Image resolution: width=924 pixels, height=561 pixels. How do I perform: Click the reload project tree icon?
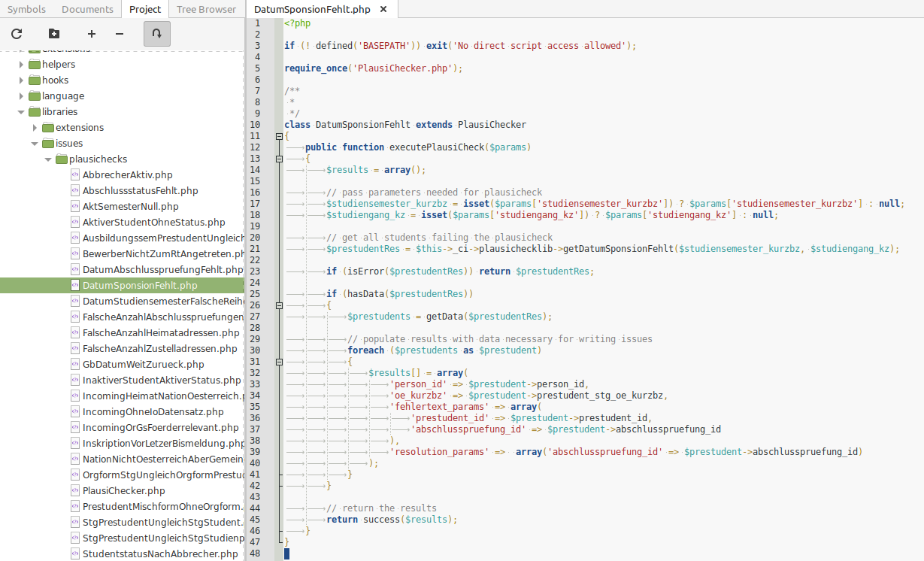(17, 34)
